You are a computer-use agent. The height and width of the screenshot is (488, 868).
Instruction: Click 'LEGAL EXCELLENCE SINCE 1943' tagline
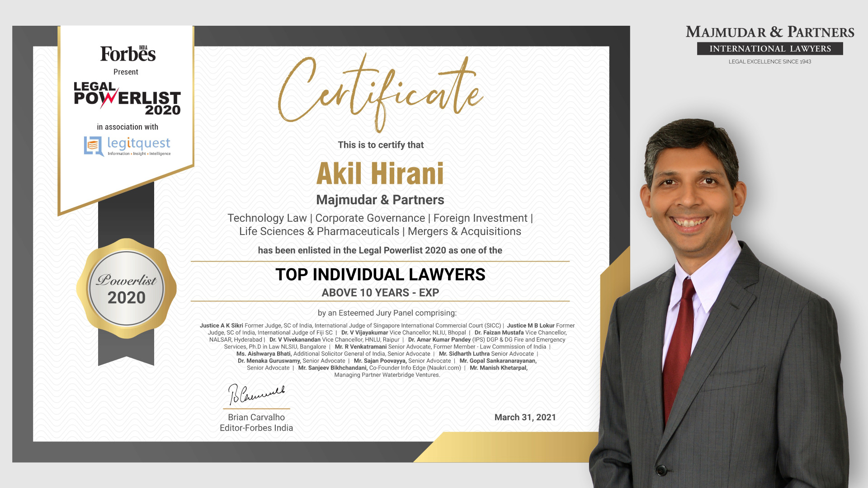tap(770, 61)
